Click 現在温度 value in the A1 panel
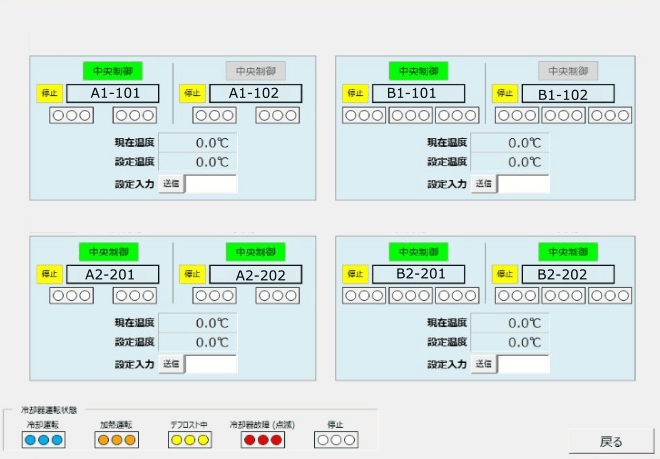Screen dimensions: 660x459 click(198, 143)
